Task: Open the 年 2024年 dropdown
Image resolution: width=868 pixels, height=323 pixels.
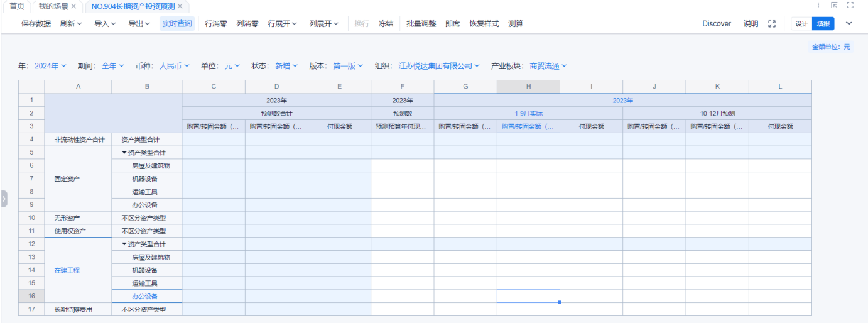Action: (x=50, y=66)
